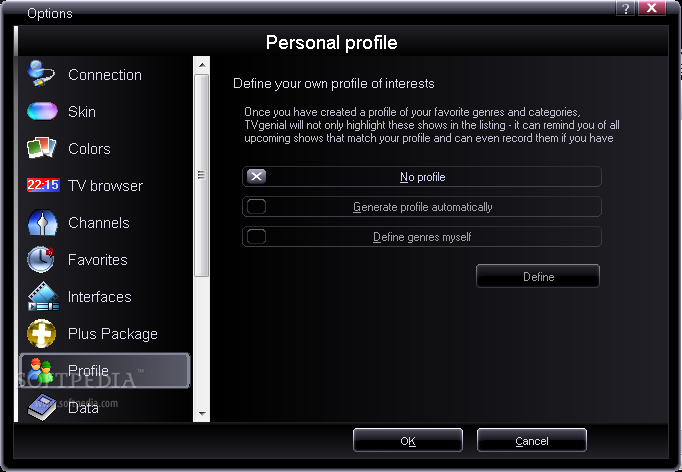Enable Generate profile automatically
Screen dimensions: 682x472
[421, 207]
